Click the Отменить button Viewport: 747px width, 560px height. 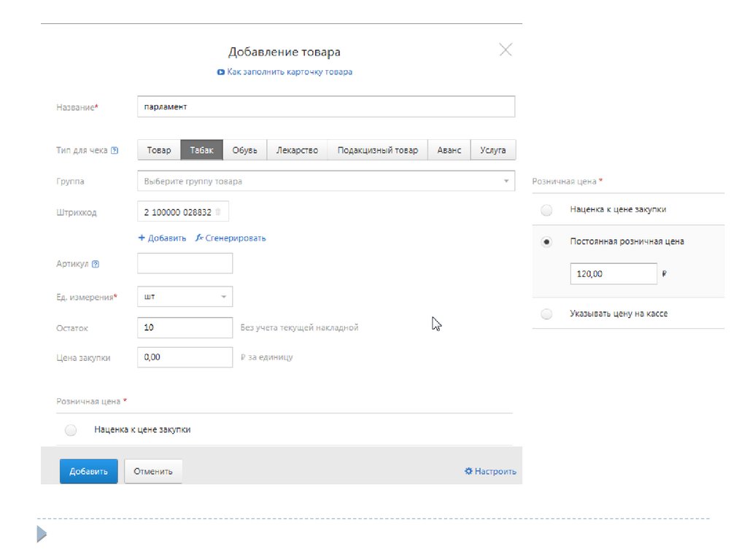[x=153, y=471]
